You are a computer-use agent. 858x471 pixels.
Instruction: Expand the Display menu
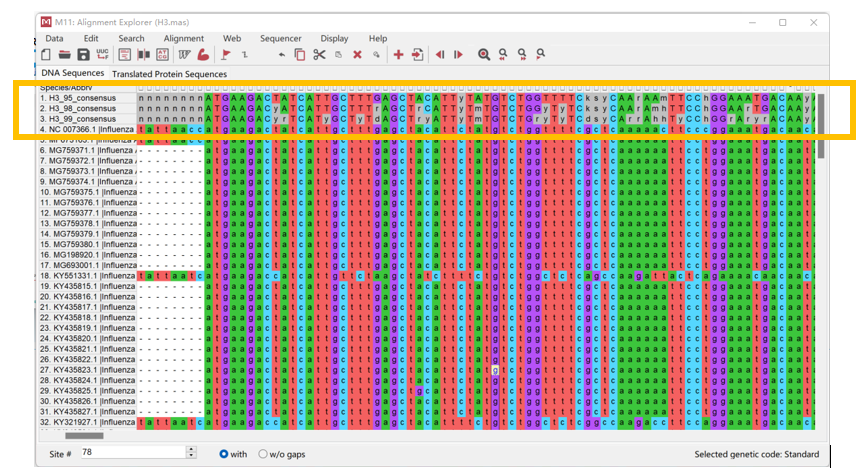[x=334, y=38]
